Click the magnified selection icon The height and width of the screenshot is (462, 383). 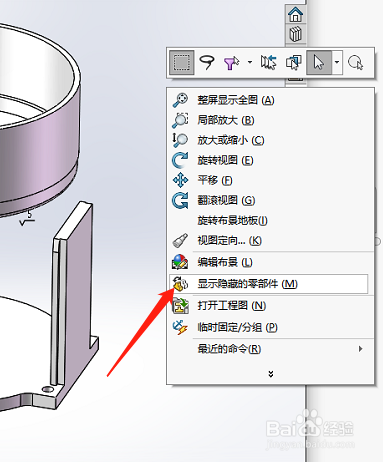click(x=355, y=62)
